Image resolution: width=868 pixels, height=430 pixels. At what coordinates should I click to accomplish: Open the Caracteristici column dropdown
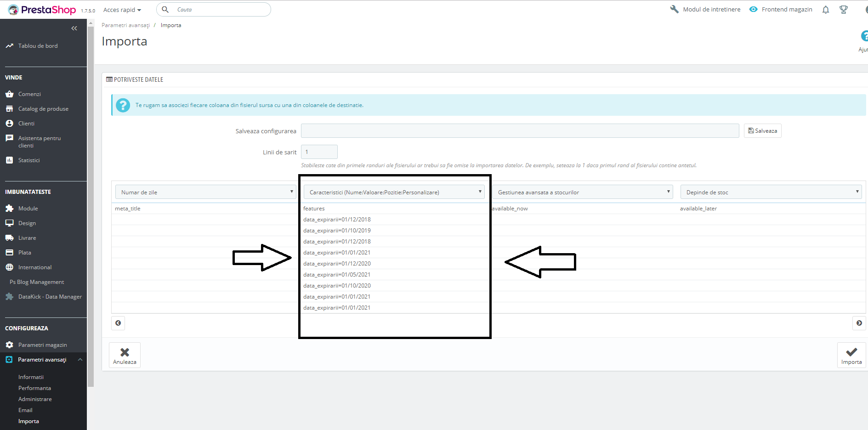tap(394, 192)
